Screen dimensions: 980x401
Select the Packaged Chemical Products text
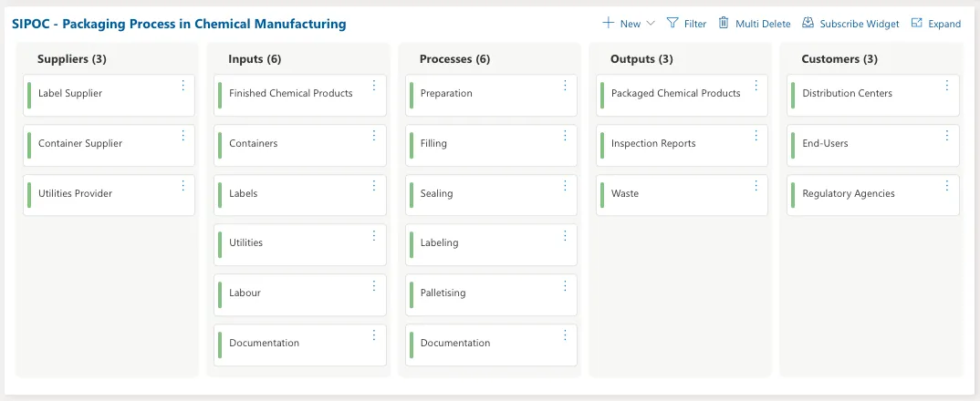[675, 94]
